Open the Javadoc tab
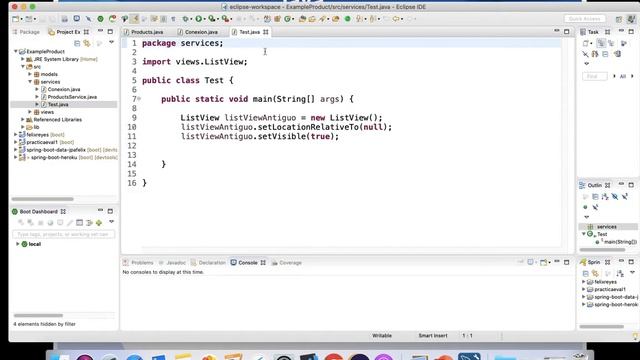This screenshot has height=360, width=640. (172, 263)
